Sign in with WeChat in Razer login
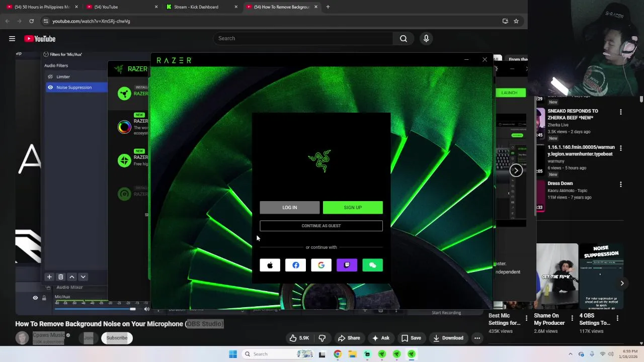The image size is (644, 362). coord(372,265)
